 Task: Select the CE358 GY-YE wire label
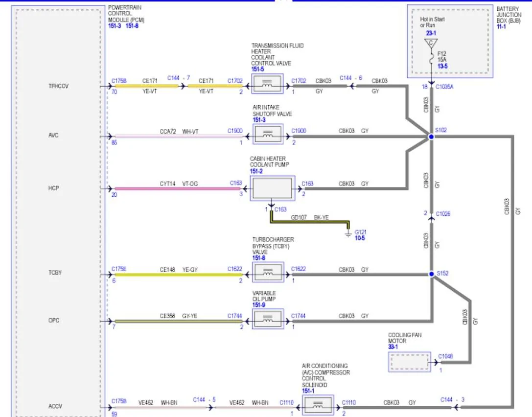point(179,316)
